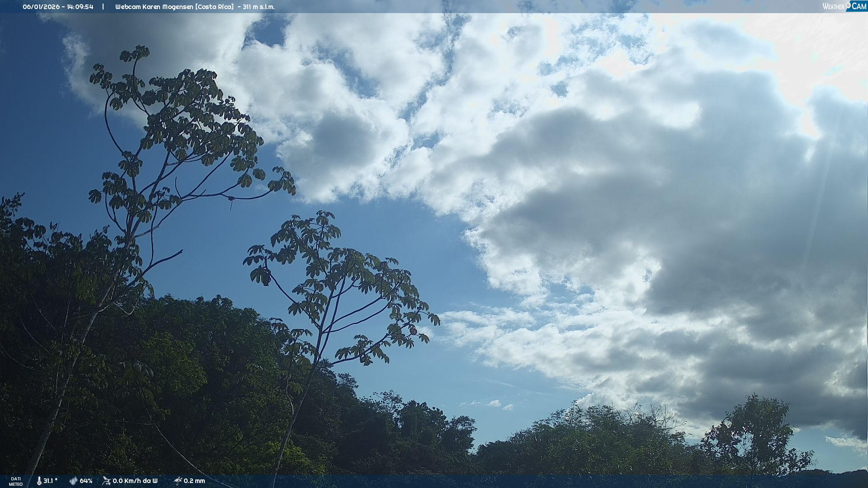Viewport: 868px width, 488px height.
Task: Click the [Costa Rica] location text
Action: point(214,7)
